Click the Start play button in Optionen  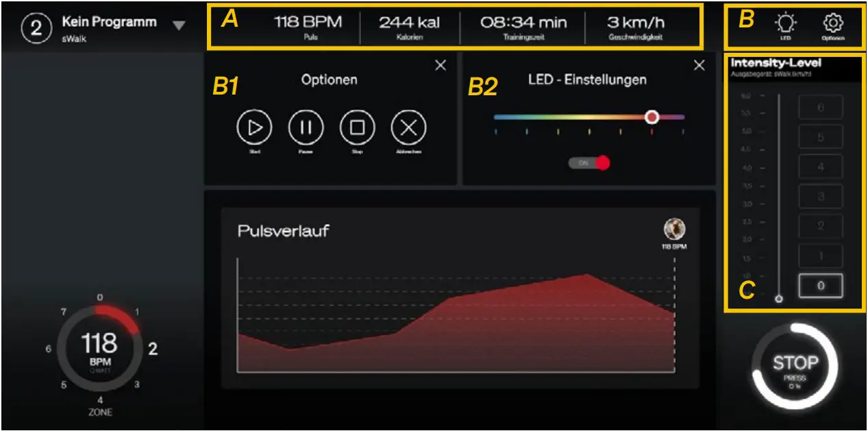click(254, 127)
